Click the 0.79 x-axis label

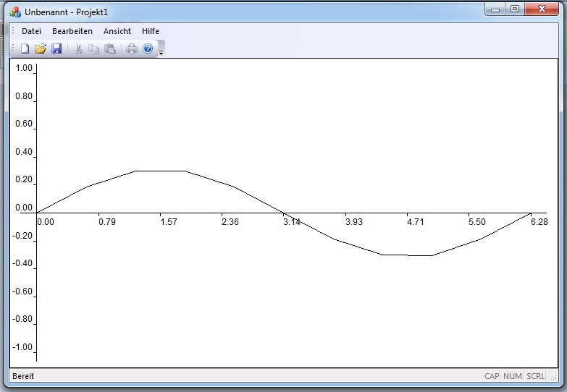(x=107, y=222)
